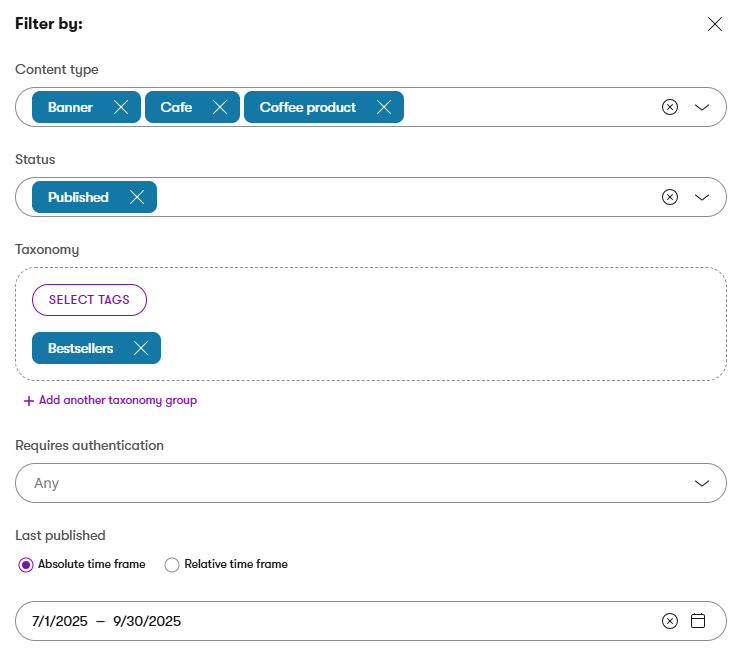Click the Select Tags button

[x=89, y=300]
